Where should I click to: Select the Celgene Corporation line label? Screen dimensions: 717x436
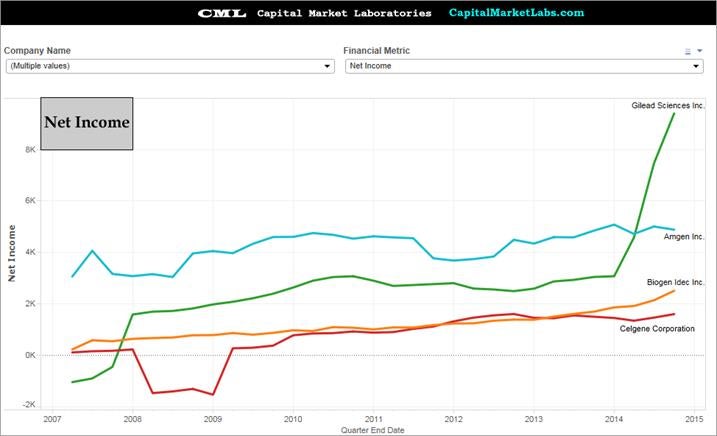tap(657, 328)
